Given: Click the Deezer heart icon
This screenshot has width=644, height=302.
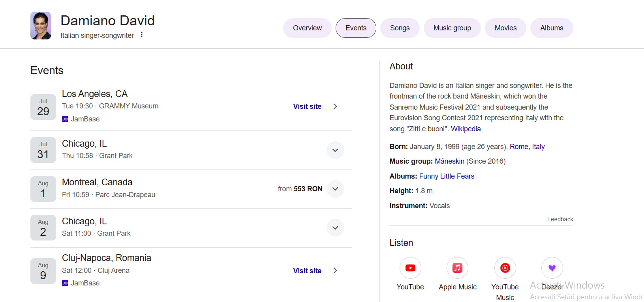Looking at the screenshot, I should 552,268.
